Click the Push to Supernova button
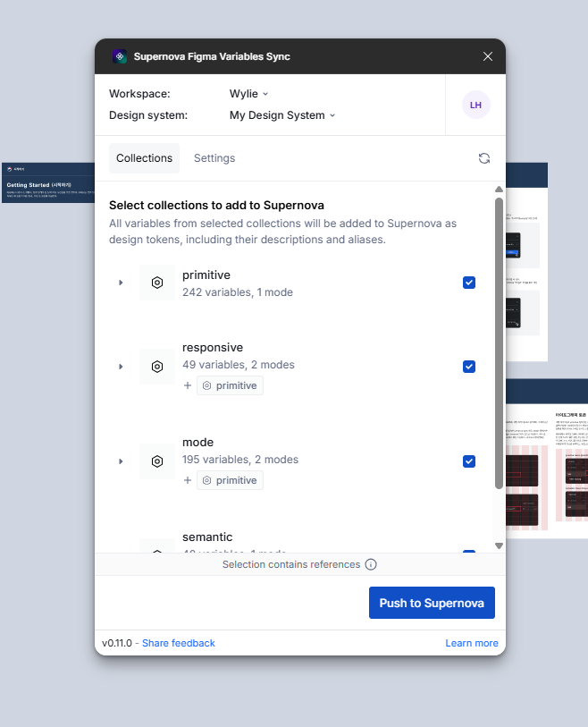 [x=432, y=603]
